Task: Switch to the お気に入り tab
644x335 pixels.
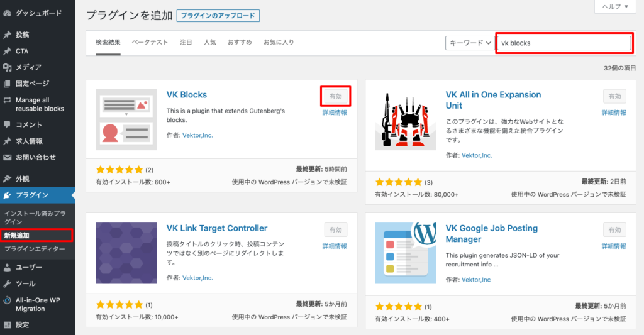Action: (x=279, y=42)
